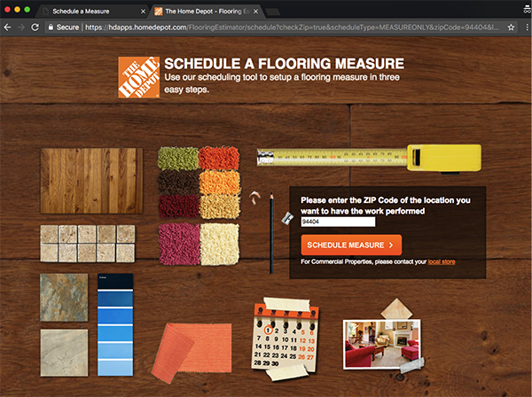Click the dark brown carpet swatch
This screenshot has width=532, height=397.
[178, 183]
